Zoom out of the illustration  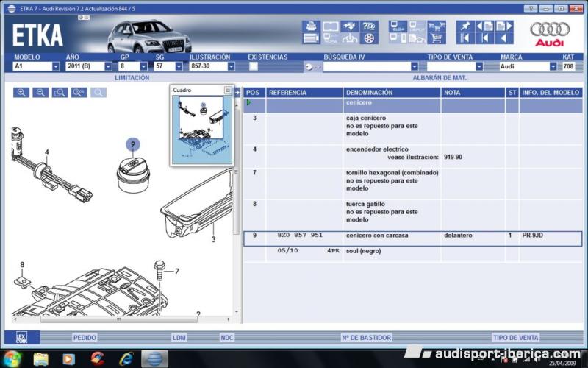[x=40, y=93]
